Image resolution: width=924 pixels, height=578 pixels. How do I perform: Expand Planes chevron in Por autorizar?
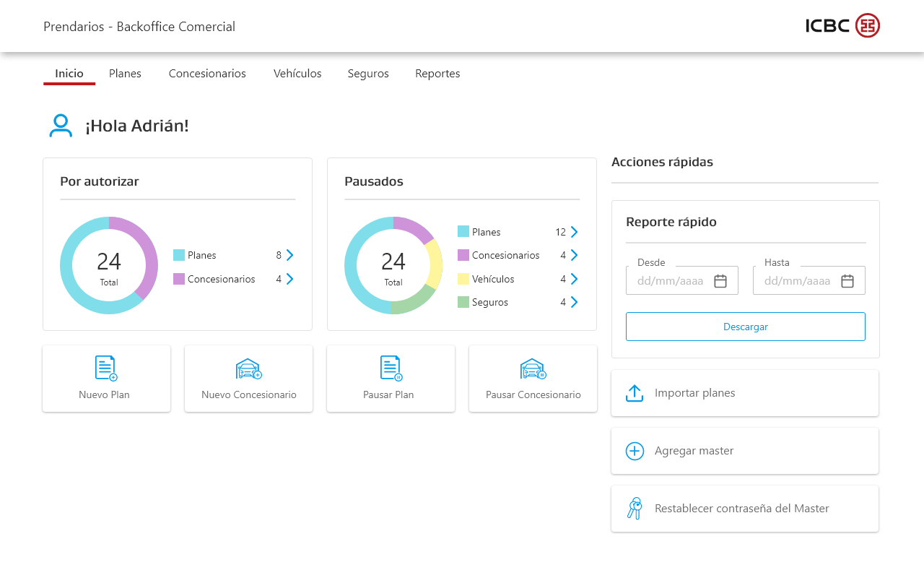[x=289, y=255]
